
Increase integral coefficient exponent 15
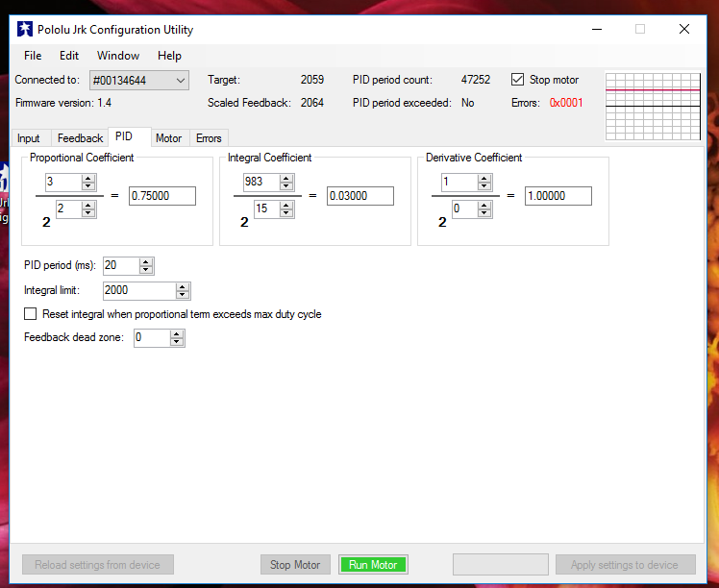[286, 206]
